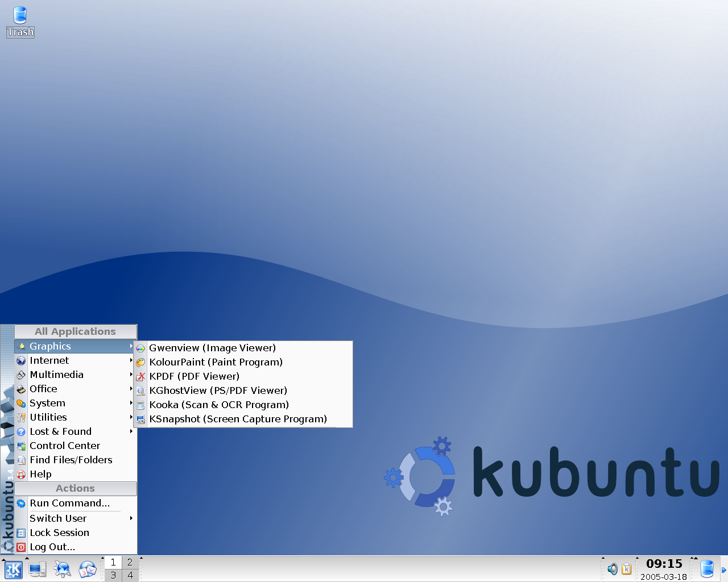Image resolution: width=728 pixels, height=582 pixels.
Task: Open the Run Command dialog
Action: [69, 503]
